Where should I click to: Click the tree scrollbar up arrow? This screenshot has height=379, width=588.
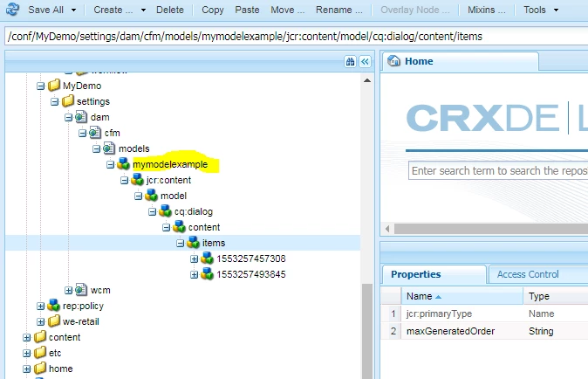(x=367, y=80)
